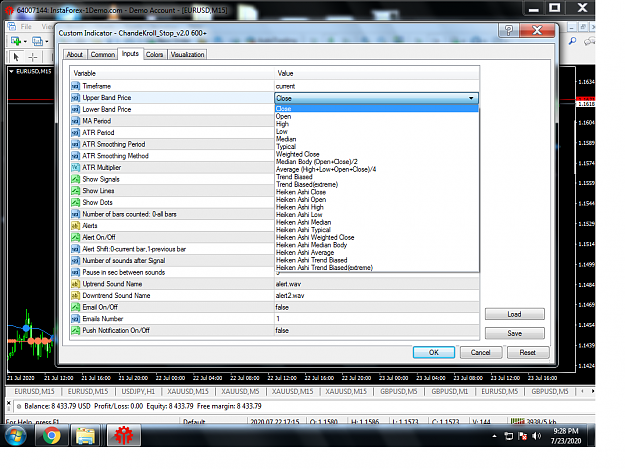The image size is (625, 469).
Task: Open File Explorer from taskbar
Action: coord(86,435)
